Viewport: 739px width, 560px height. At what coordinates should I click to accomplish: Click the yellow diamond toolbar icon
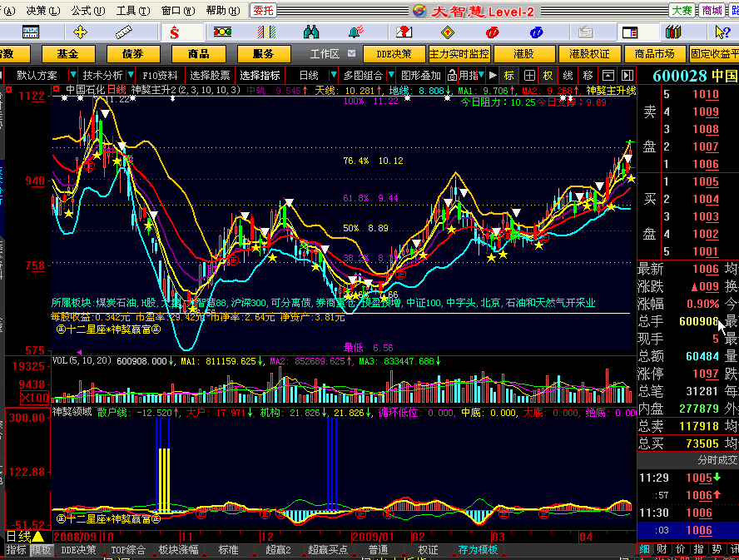[447, 32]
